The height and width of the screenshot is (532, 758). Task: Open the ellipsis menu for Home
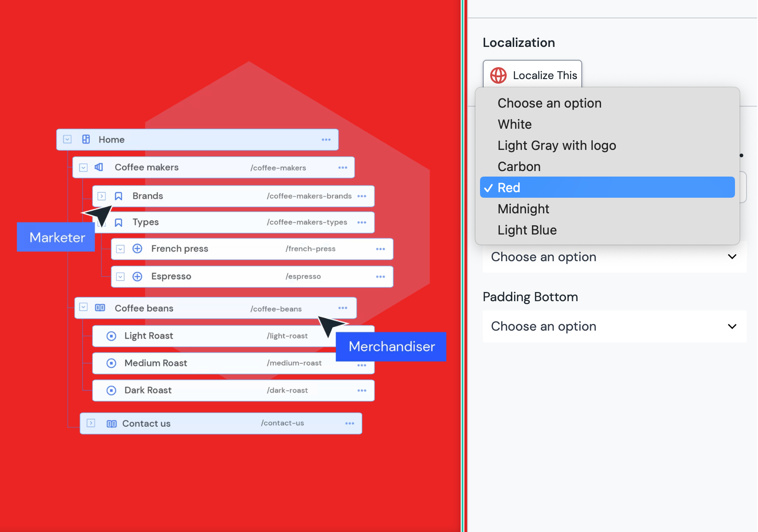tap(326, 139)
